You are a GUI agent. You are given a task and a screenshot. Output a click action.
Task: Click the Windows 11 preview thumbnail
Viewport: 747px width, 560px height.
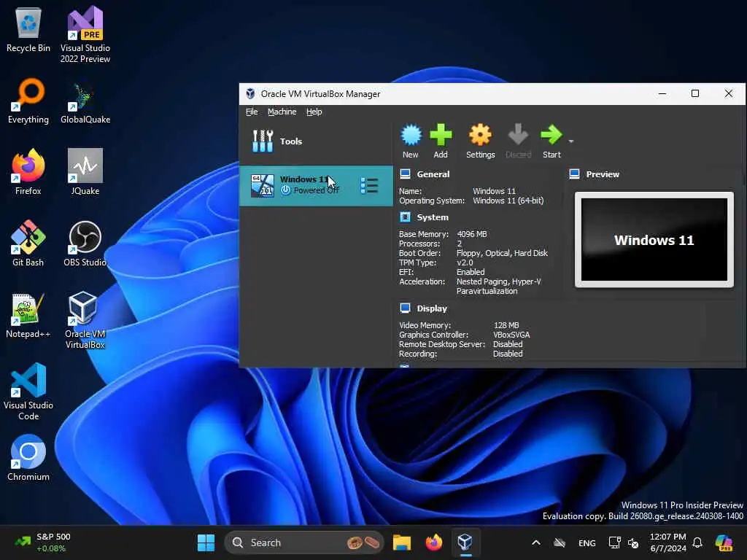click(654, 239)
